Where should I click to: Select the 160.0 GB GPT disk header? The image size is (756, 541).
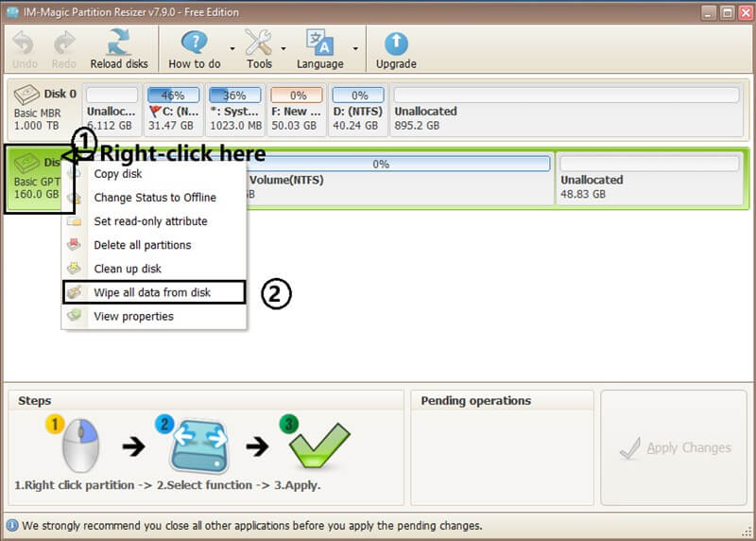click(x=37, y=179)
